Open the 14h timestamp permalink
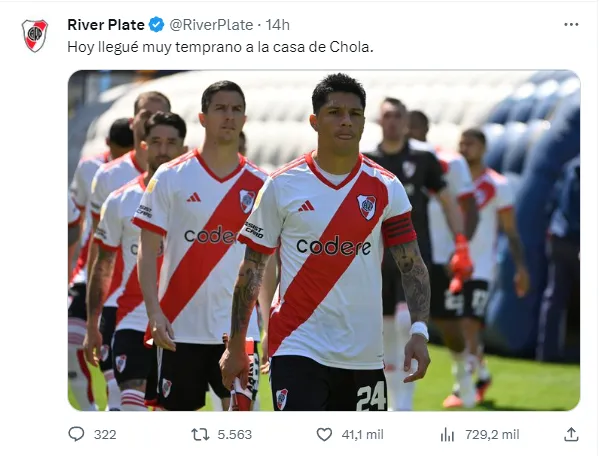This screenshot has height=456, width=600. pos(277,25)
